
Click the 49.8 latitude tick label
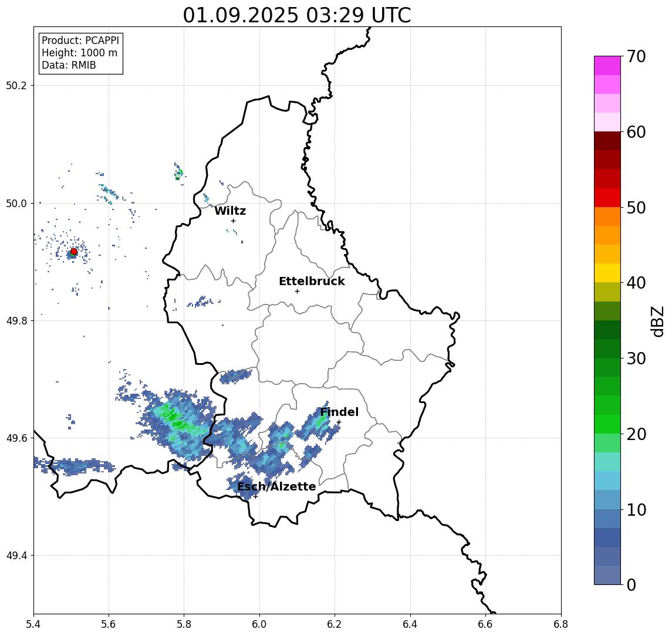click(x=16, y=320)
